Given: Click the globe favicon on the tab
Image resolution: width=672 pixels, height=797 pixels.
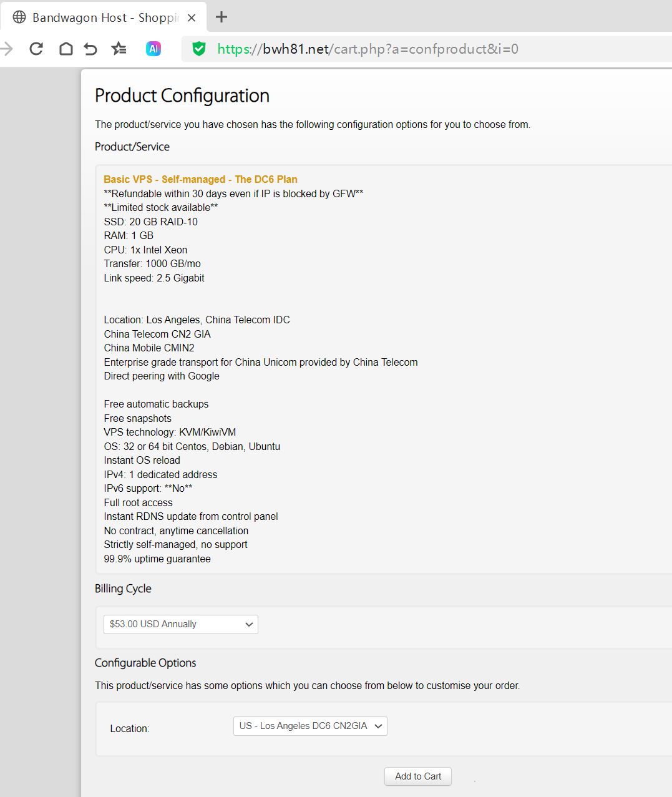Looking at the screenshot, I should (19, 17).
